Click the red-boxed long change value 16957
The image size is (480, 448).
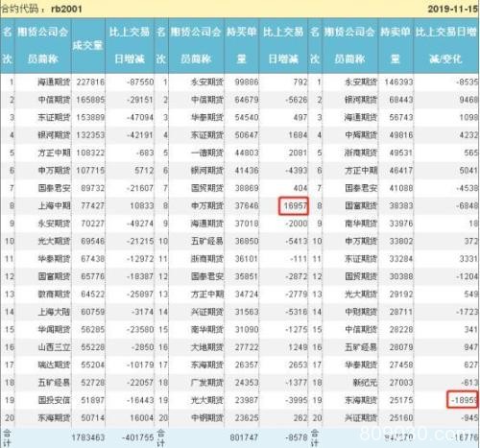[x=295, y=205]
